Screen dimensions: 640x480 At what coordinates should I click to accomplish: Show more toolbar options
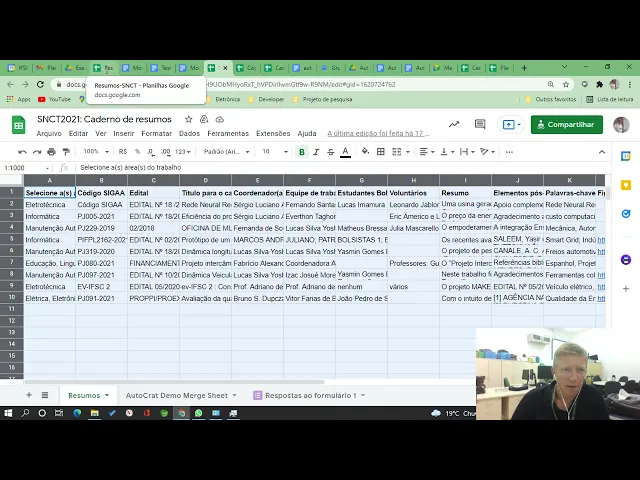coord(509,152)
